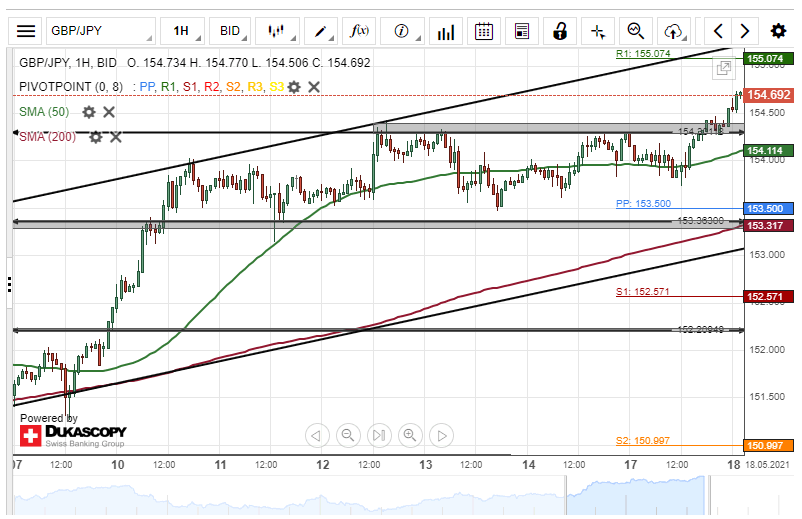
Task: Jump to latest candle with skip-to-end button
Action: click(378, 435)
